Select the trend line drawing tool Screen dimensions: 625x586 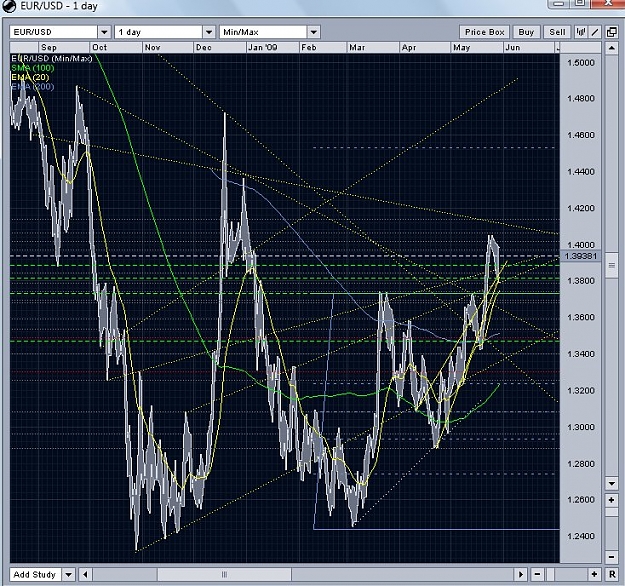[595, 32]
